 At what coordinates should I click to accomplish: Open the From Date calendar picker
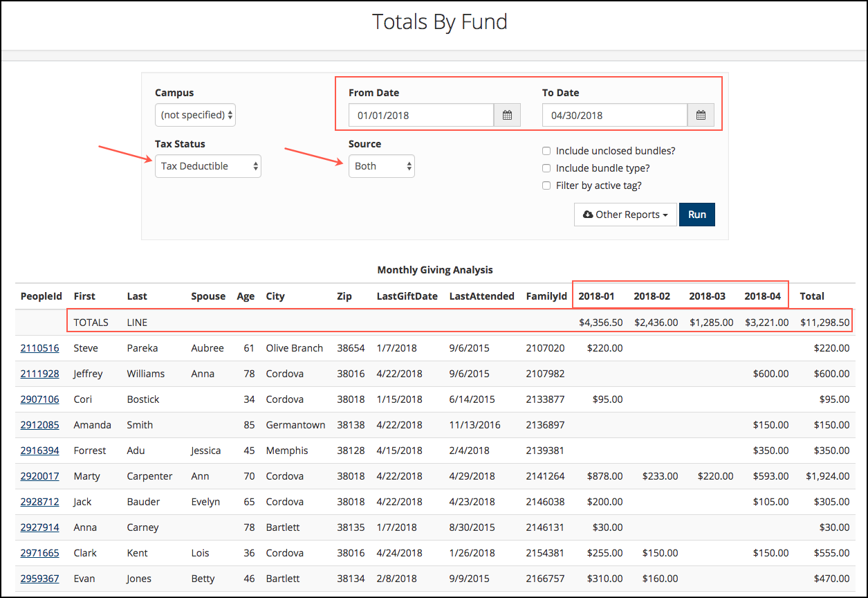pyautogui.click(x=507, y=115)
